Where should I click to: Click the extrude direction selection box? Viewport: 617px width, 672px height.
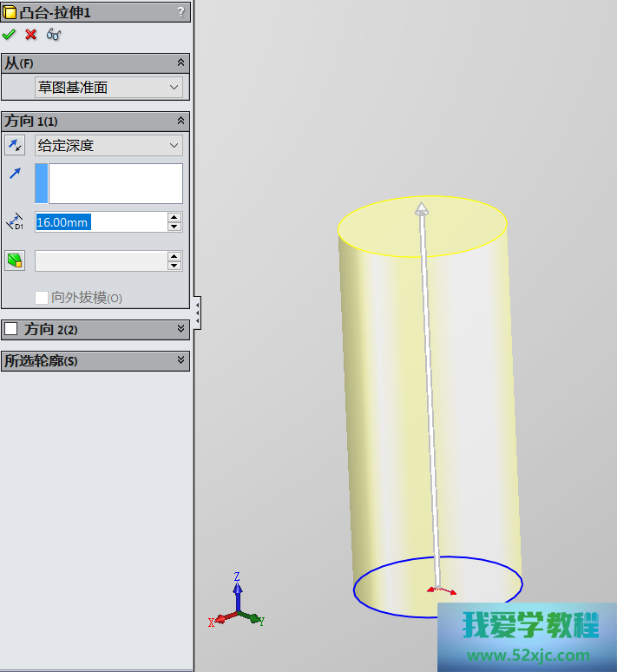click(x=115, y=183)
